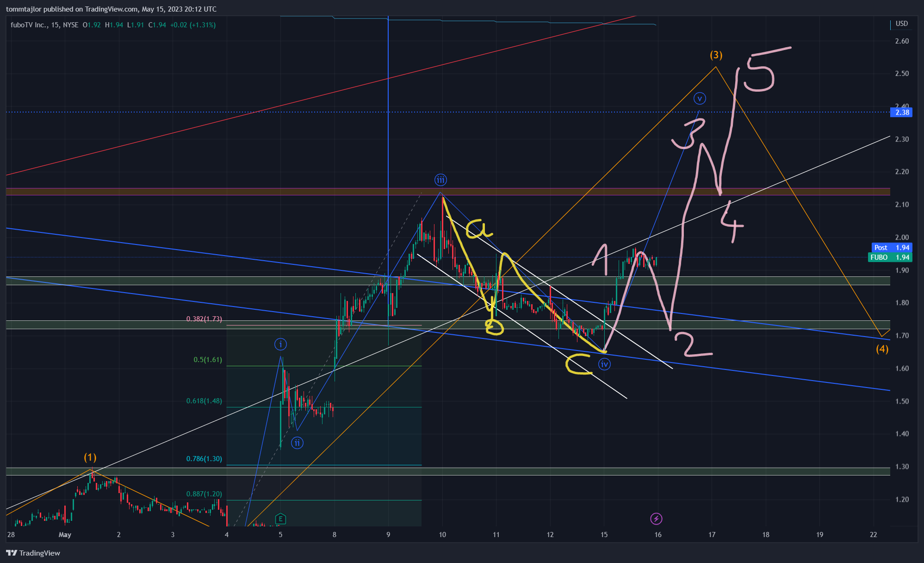The image size is (924, 563).
Task: Click the FUBO 1.94 price tag
Action: 890,257
